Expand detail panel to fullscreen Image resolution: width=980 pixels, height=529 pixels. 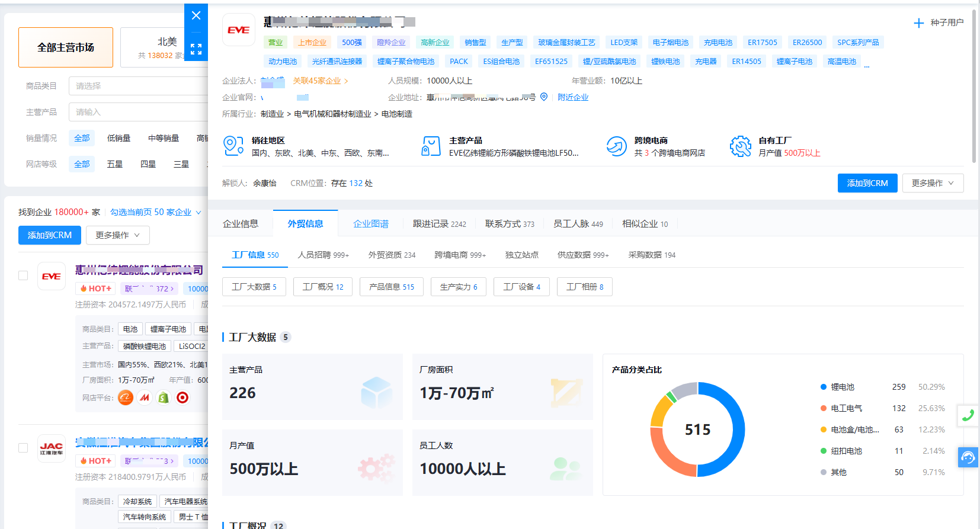(196, 49)
